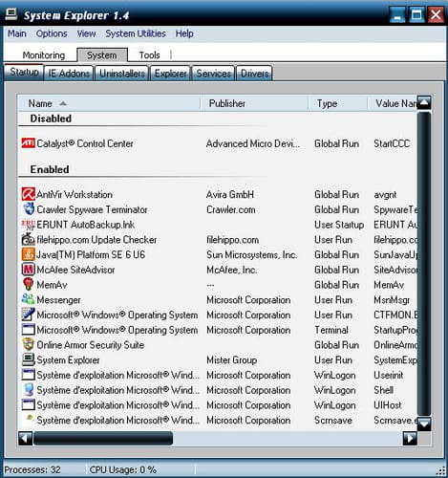Image resolution: width=448 pixels, height=478 pixels.
Task: Click the icon of the Userinit row
Action: (28, 375)
